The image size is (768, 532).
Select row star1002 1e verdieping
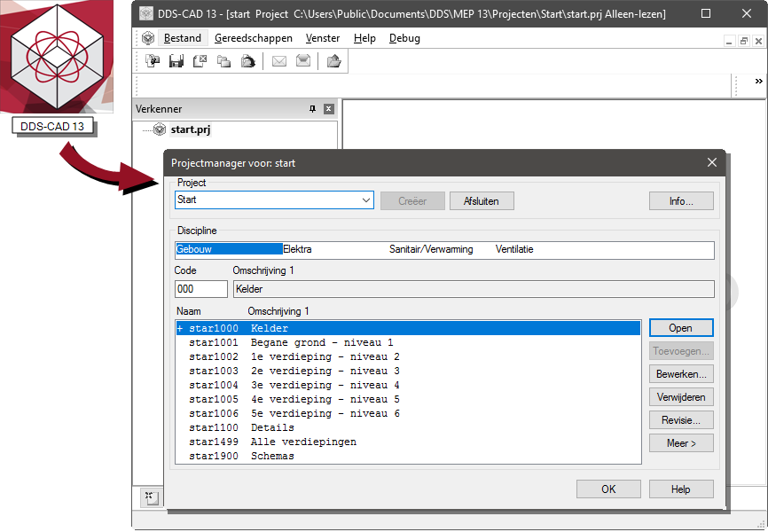click(x=408, y=356)
